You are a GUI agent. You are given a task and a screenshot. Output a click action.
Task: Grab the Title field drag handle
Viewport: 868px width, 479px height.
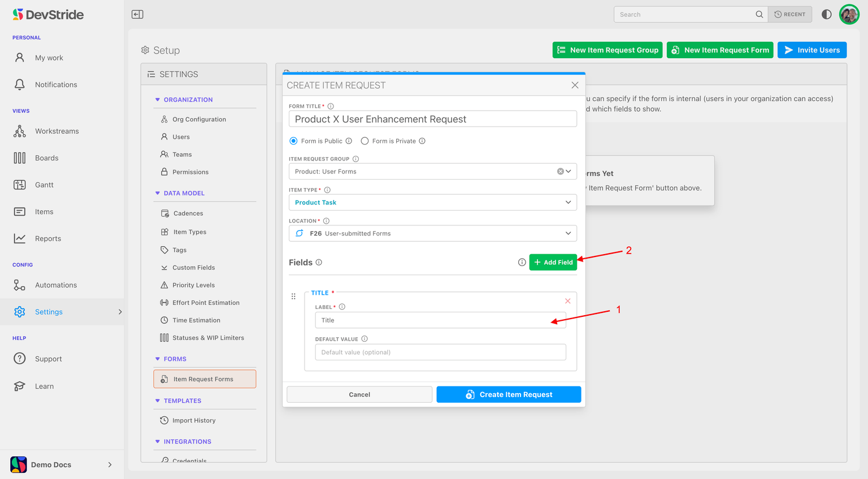tap(293, 297)
